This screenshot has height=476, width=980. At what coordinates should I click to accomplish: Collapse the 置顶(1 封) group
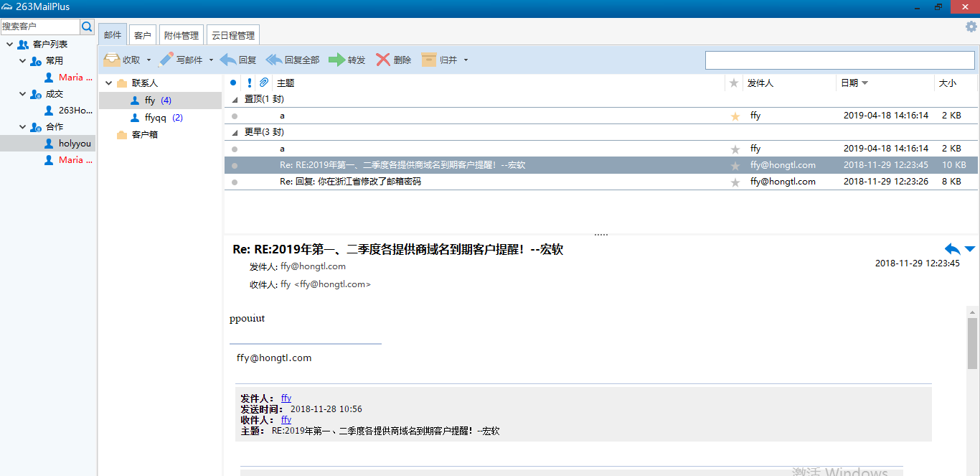(235, 100)
